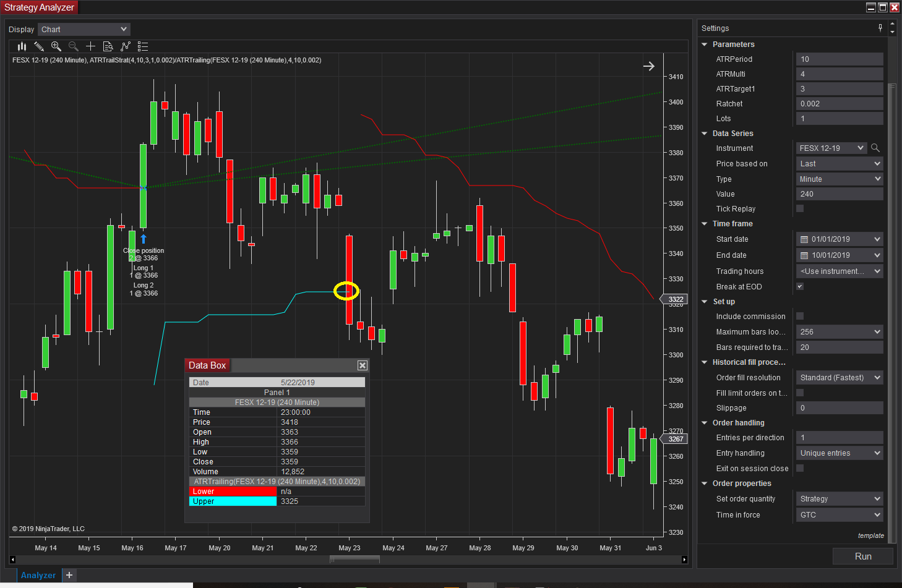
Task: Open the Display Chart dropdown
Action: pos(84,29)
